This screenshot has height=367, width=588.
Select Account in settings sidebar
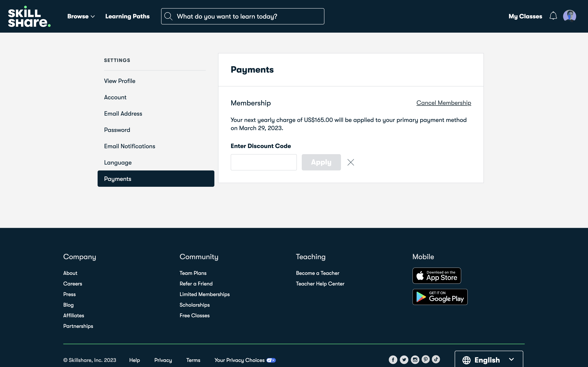pos(115,97)
